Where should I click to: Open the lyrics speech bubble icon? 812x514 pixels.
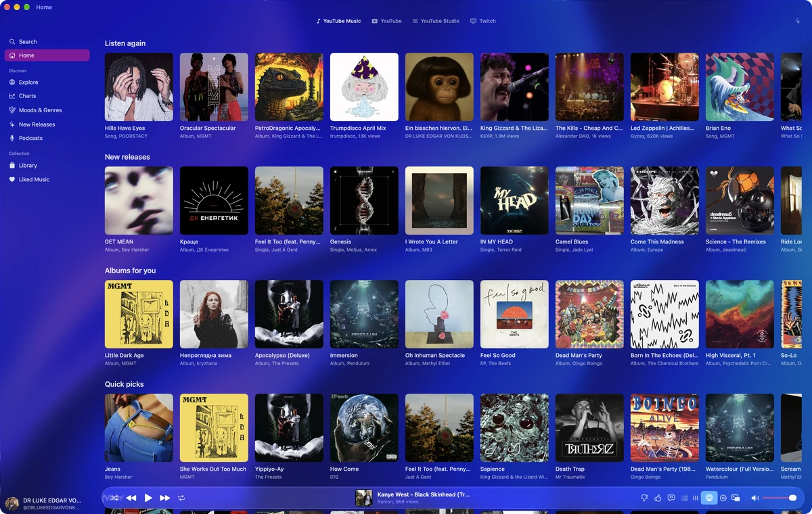[671, 498]
